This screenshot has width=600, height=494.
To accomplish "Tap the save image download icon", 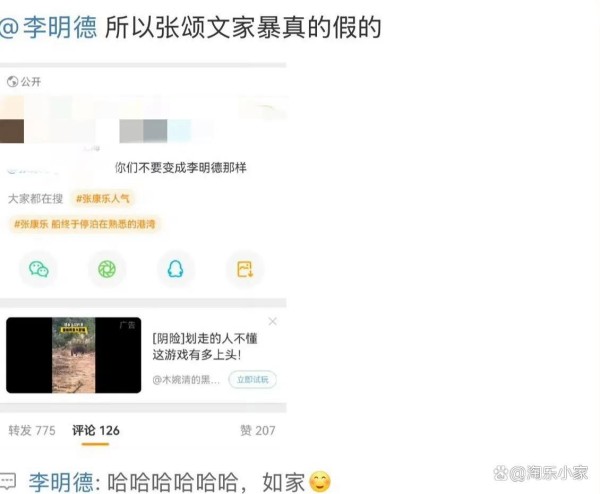I will [245, 269].
